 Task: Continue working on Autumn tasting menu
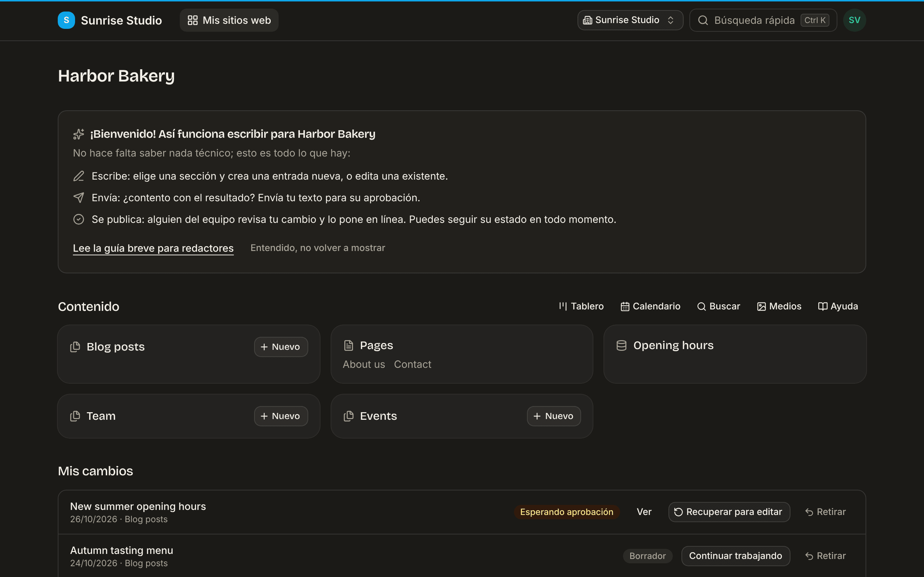point(735,556)
